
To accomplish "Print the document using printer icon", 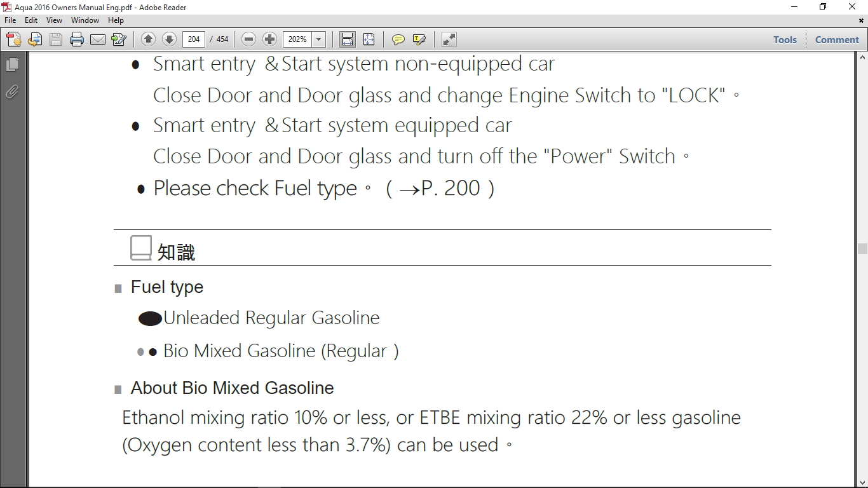I will coord(77,39).
